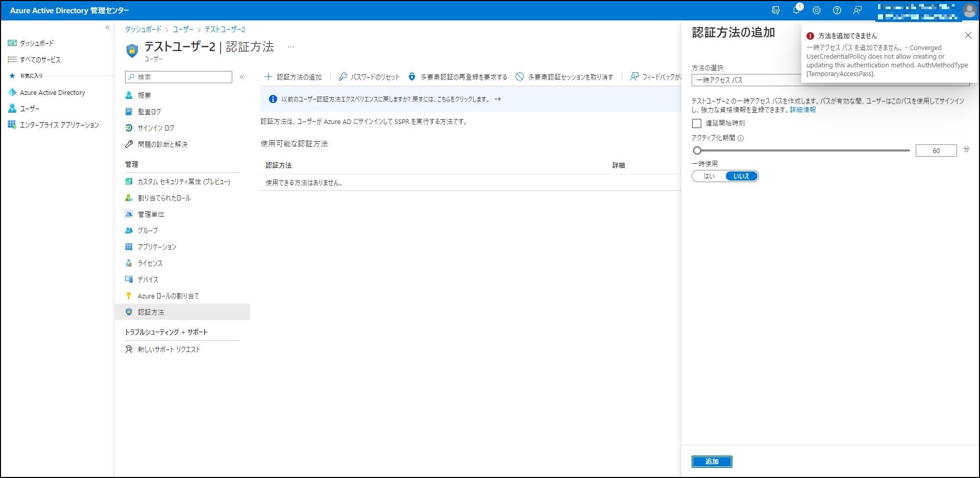Click the Azure Active Directory 管理センター title
Viewport: 980px width, 478px height.
pyautogui.click(x=69, y=10)
